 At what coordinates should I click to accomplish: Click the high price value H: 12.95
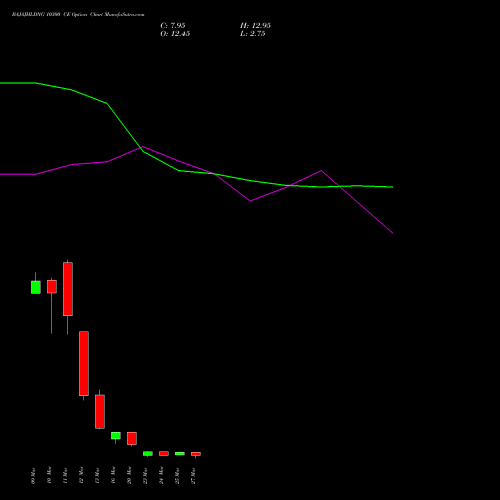pos(255,26)
